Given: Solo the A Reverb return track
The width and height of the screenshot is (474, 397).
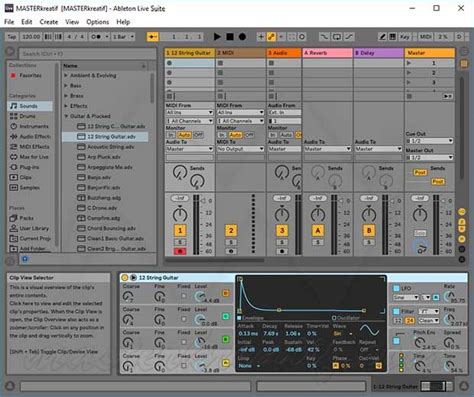Looking at the screenshot, I should tap(318, 242).
